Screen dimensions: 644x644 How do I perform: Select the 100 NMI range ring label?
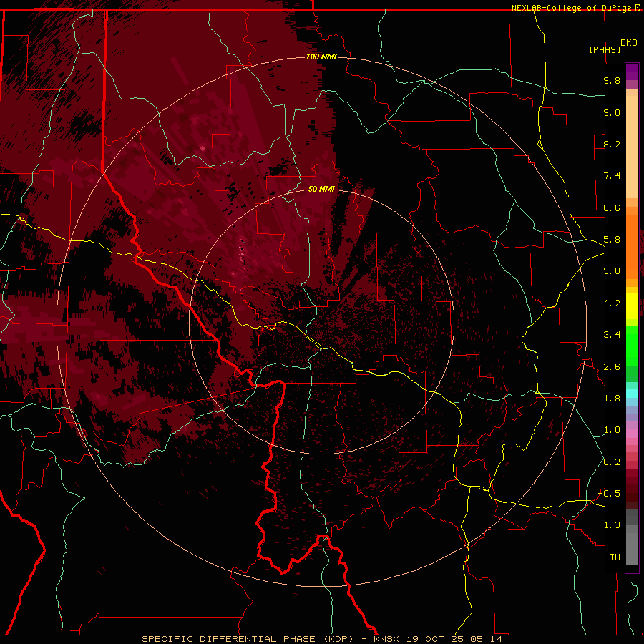tap(321, 57)
